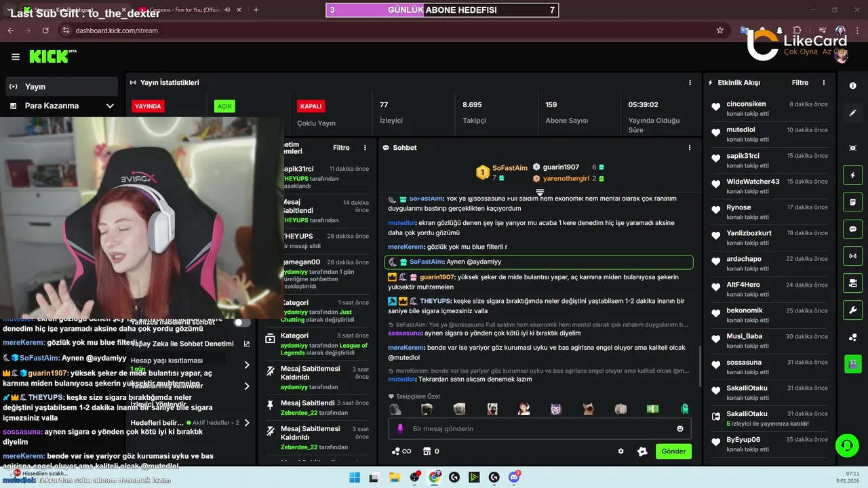The height and width of the screenshot is (488, 868).
Task: Select the Kategori League of Legends entry
Action: point(317,344)
